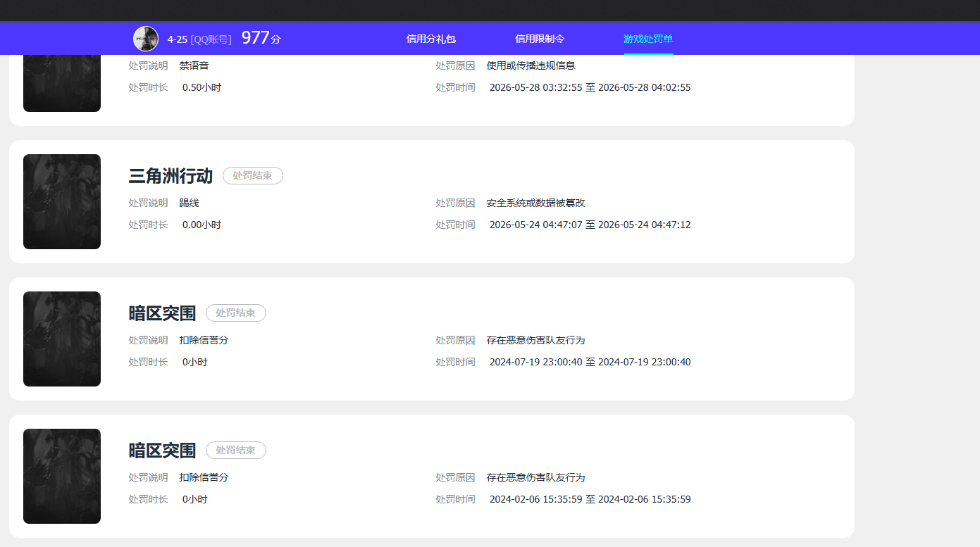
Task: Click the time range starting 2026-05-28 03:32:55
Action: point(590,87)
